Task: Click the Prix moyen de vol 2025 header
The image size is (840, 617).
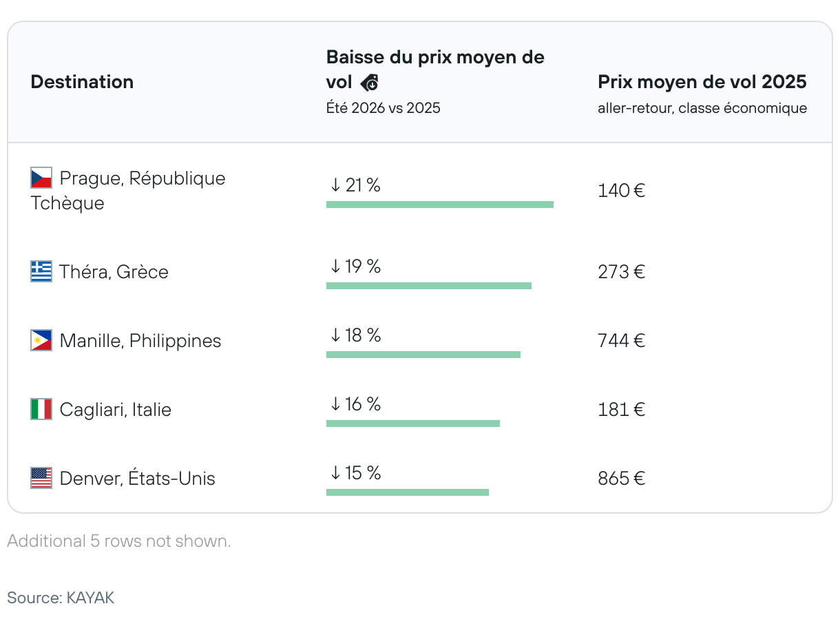Action: (702, 82)
